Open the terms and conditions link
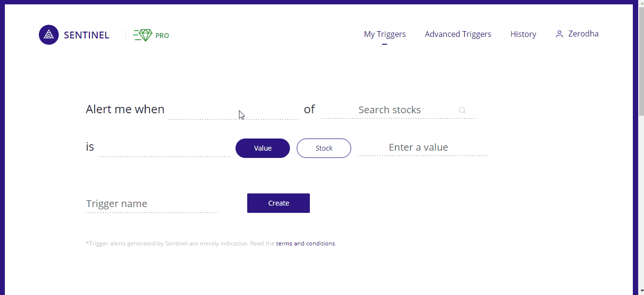Viewport: 644px width, 295px height. tap(305, 243)
